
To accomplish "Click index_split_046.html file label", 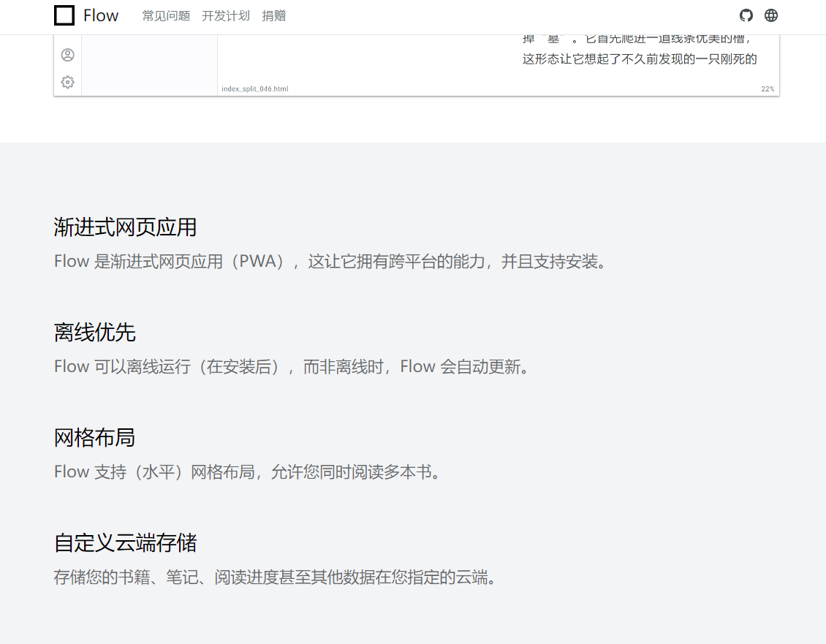I will pyautogui.click(x=255, y=89).
